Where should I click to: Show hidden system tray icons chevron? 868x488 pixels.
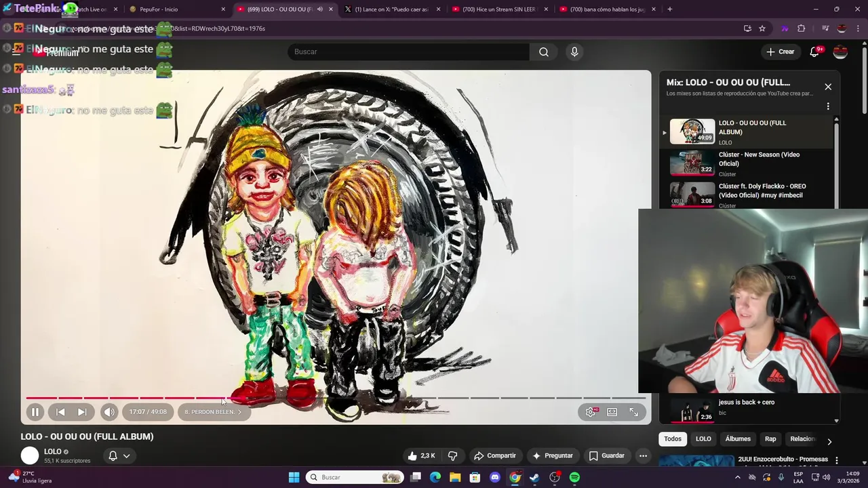pyautogui.click(x=738, y=477)
